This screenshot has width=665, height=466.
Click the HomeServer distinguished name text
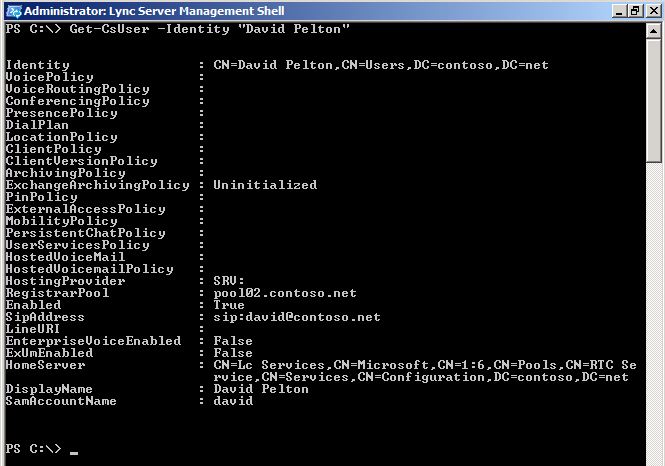[x=425, y=371]
